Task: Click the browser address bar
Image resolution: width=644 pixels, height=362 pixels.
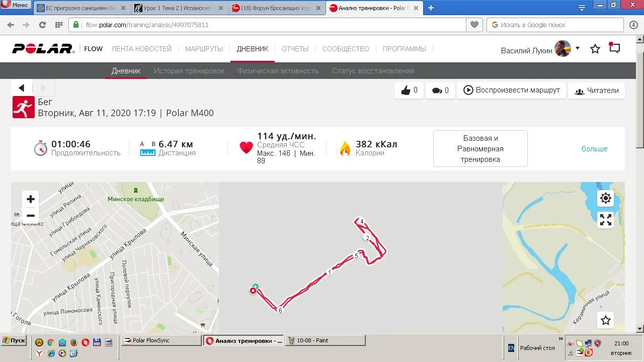Action: 274,25
